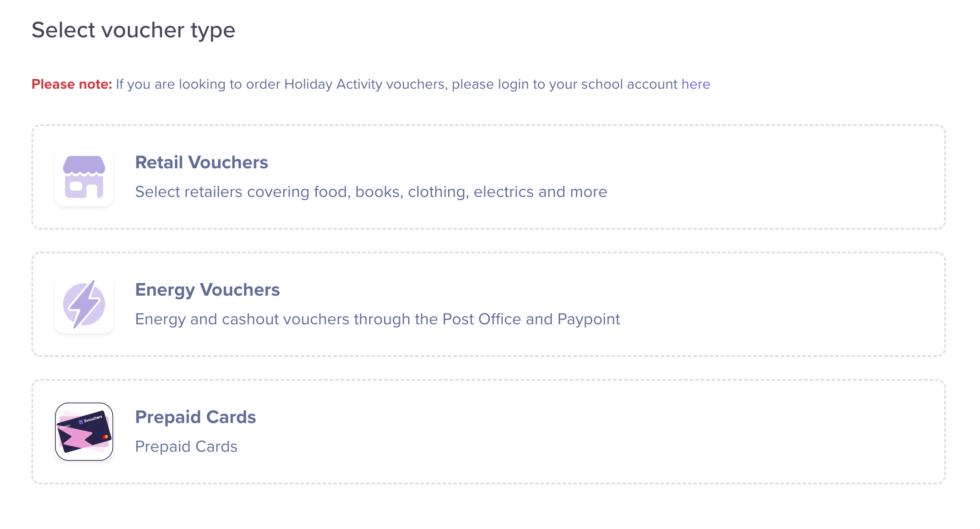Select the Energy Vouchers title
This screenshot has width=980, height=529.
tap(207, 290)
